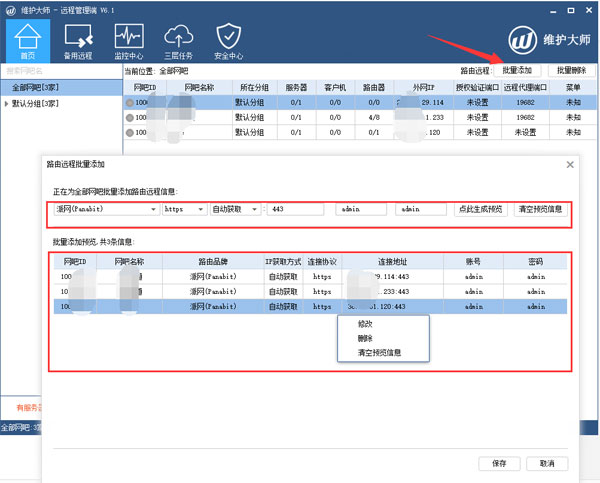The image size is (600, 483).
Task: Click the 授权验证端口 column header
Action: click(477, 87)
